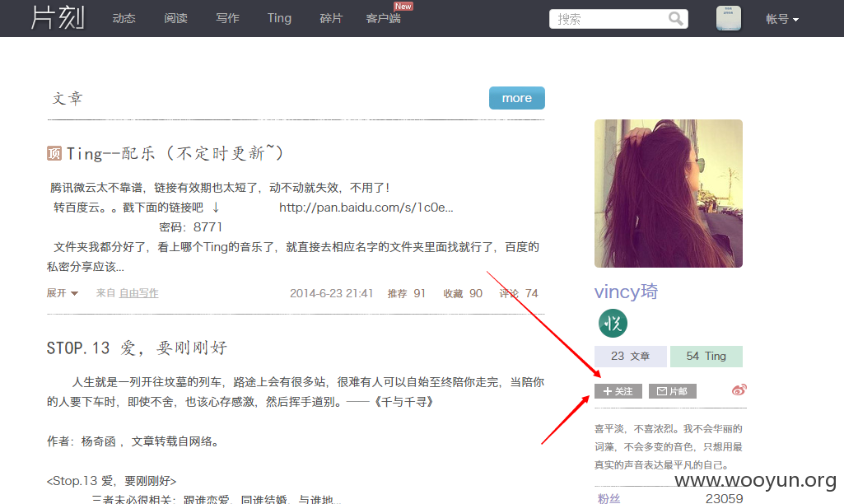The image size is (844, 504).
Task: Expand the article with 展开
Action: coord(63,293)
